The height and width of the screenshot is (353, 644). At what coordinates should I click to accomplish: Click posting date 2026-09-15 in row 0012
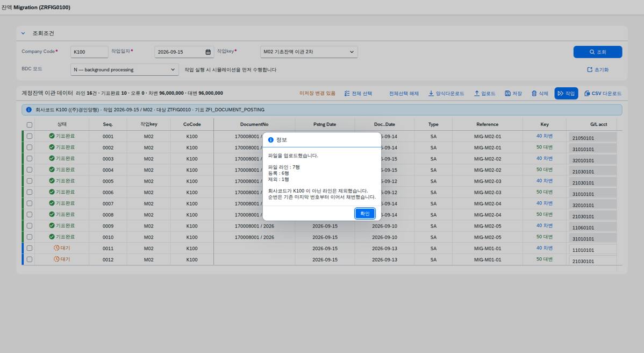pos(325,260)
